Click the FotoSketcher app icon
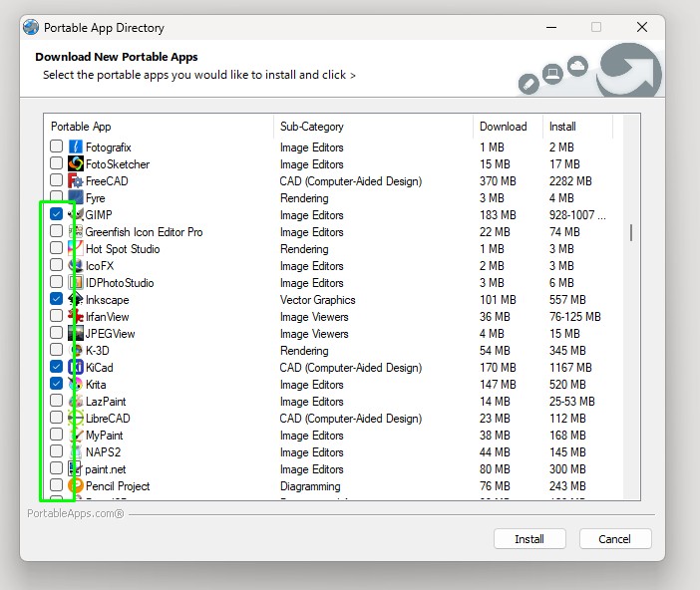 75,164
